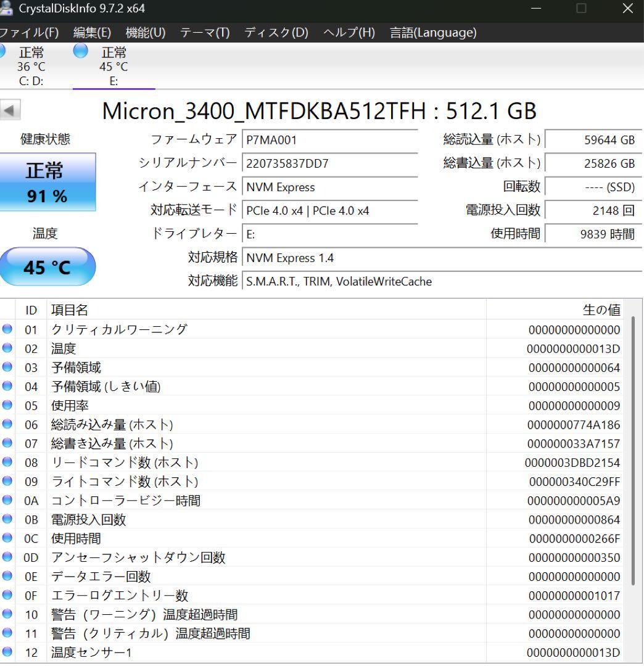Go to previous disk with left arrow
The height and width of the screenshot is (666, 644).
tap(10, 110)
